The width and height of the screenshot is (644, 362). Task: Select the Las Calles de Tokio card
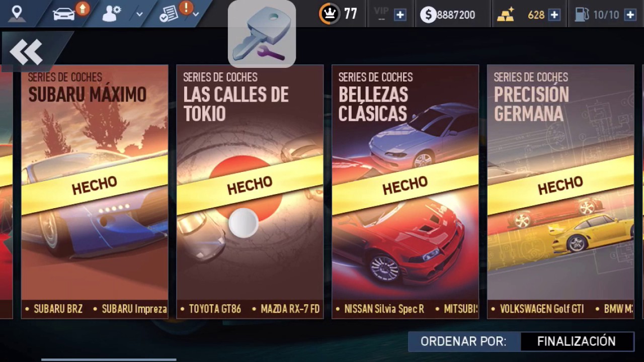pyautogui.click(x=250, y=192)
